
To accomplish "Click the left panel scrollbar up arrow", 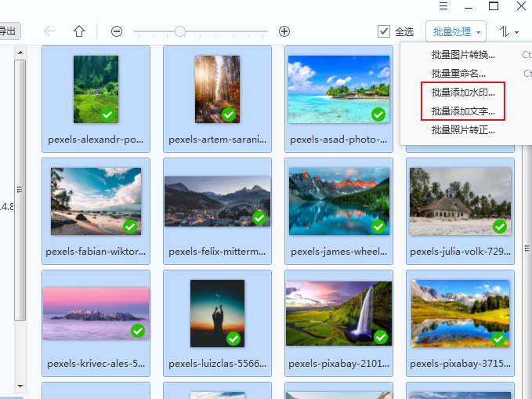I will (20, 53).
